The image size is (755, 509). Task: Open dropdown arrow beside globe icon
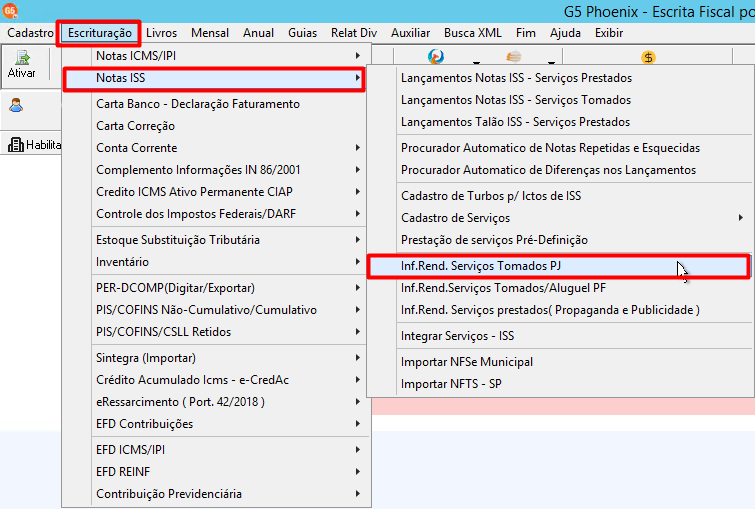(x=476, y=63)
